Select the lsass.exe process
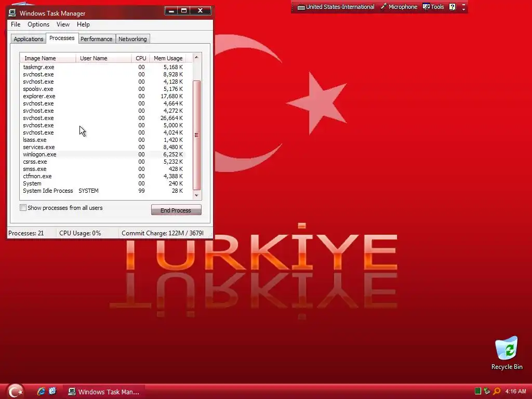 coord(103,140)
